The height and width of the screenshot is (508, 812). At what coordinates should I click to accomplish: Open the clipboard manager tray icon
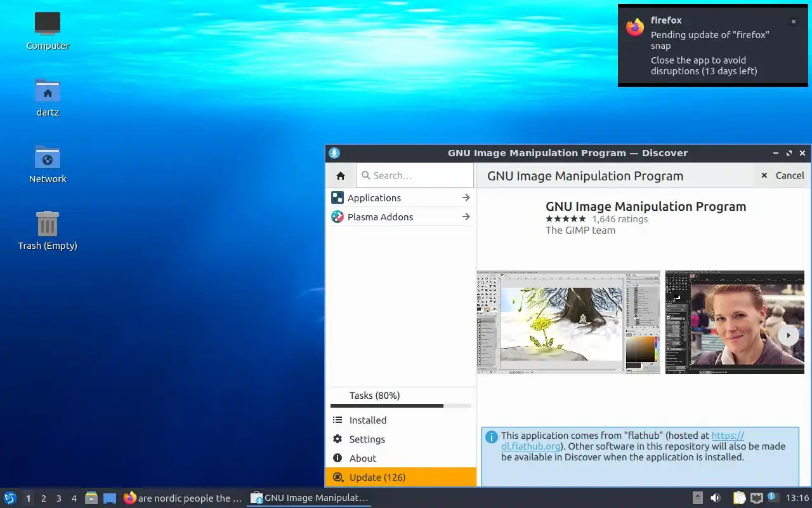(739, 498)
